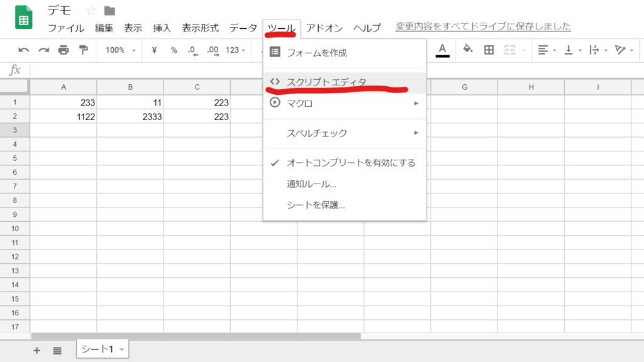Click the redo icon
The height and width of the screenshot is (362, 644).
click(x=42, y=50)
